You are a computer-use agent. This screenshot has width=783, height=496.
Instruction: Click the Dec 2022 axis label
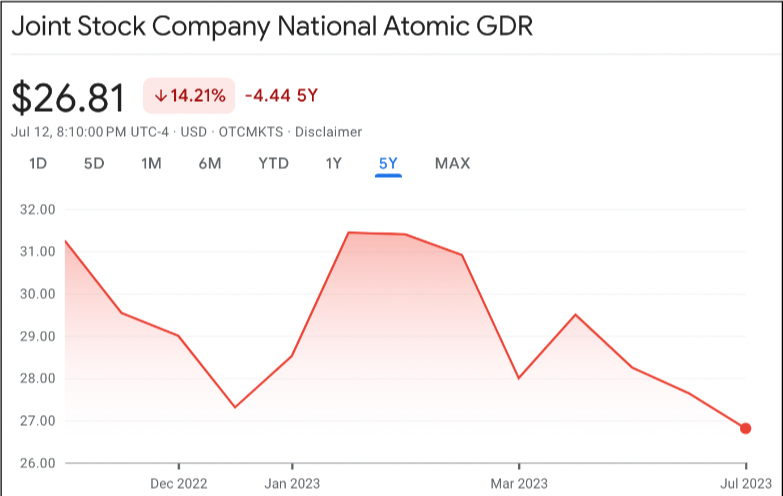pos(179,484)
